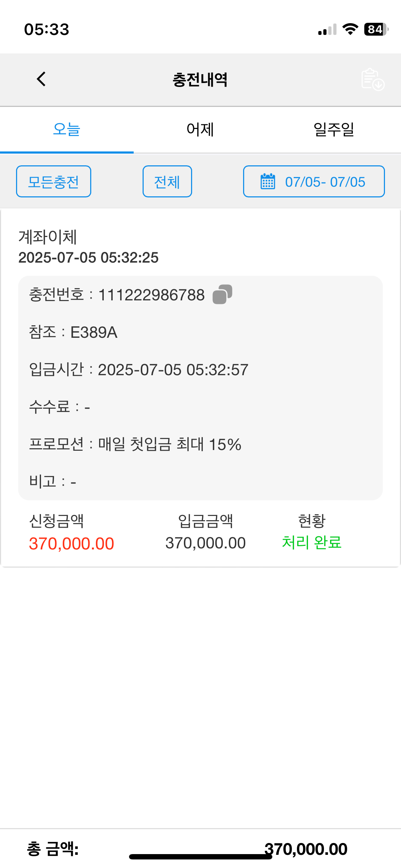This screenshot has width=401, height=868.
Task: Switch to the 어제 tab
Action: [x=200, y=129]
